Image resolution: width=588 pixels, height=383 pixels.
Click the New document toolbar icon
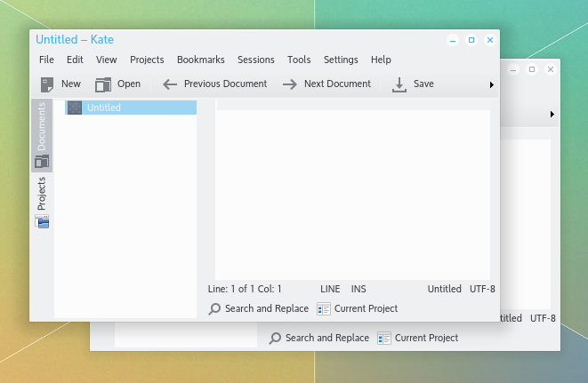pyautogui.click(x=47, y=84)
